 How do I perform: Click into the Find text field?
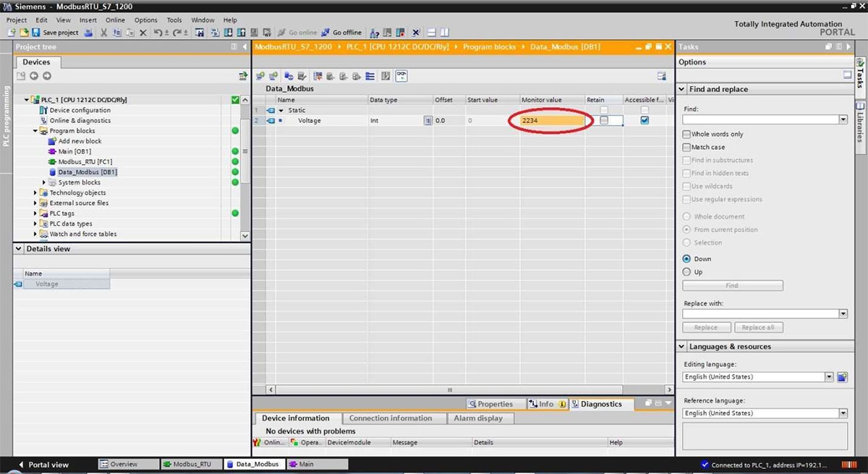760,119
